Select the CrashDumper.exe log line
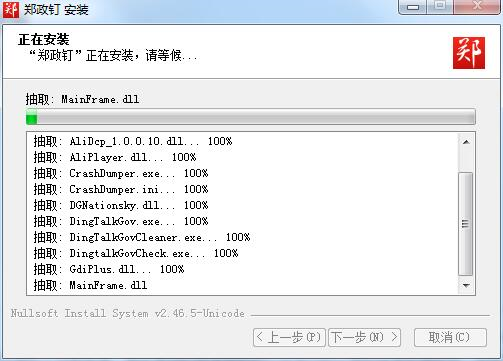Image resolution: width=503 pixels, height=361 pixels. (x=121, y=173)
